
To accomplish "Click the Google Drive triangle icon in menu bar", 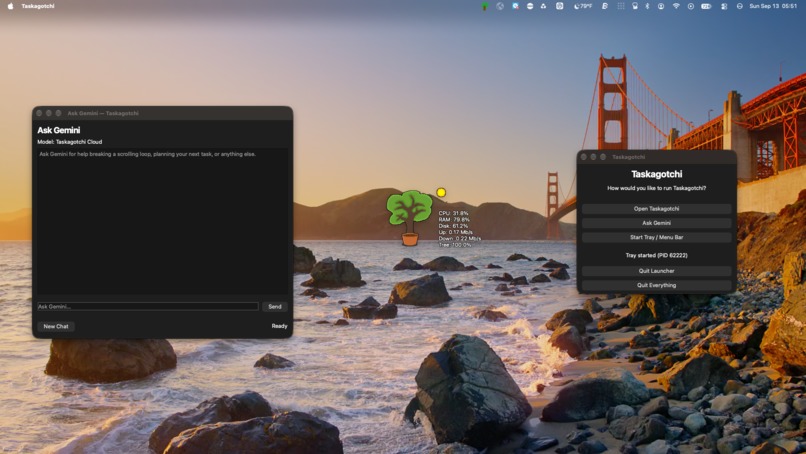I will point(543,6).
